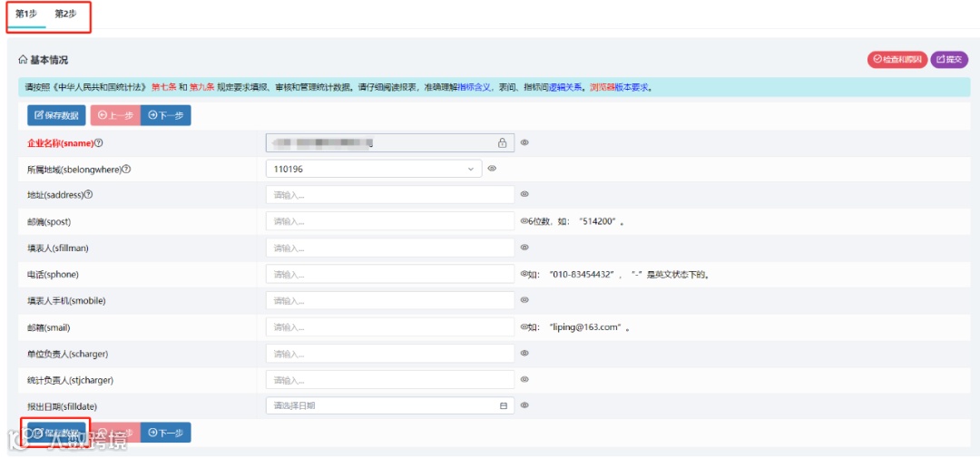
Task: Click 下一步 button above the form
Action: point(166,115)
